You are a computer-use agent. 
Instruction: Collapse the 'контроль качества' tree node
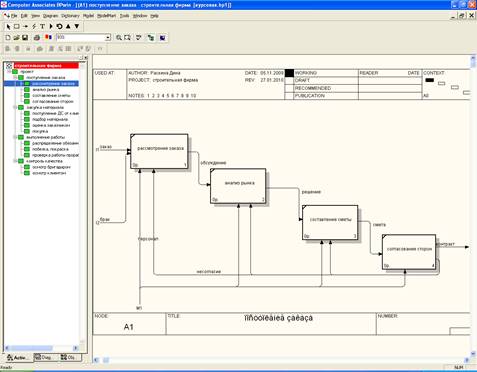coord(15,161)
